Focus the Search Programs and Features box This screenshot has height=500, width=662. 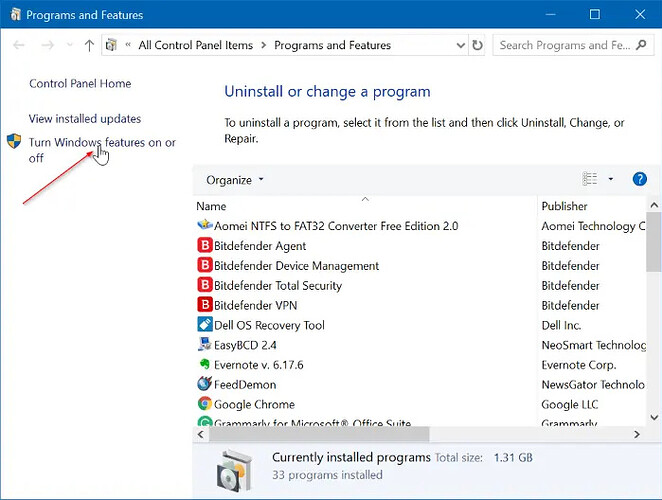pyautogui.click(x=573, y=45)
